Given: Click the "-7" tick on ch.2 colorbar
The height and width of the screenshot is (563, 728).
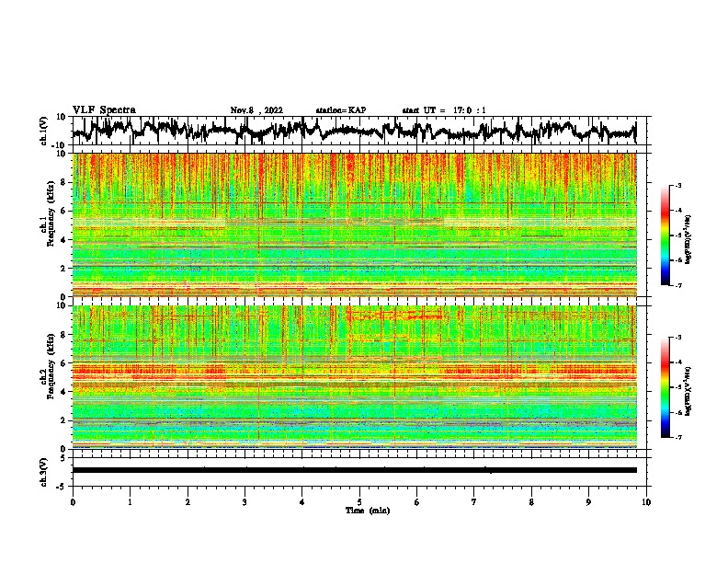Looking at the screenshot, I should [x=678, y=438].
